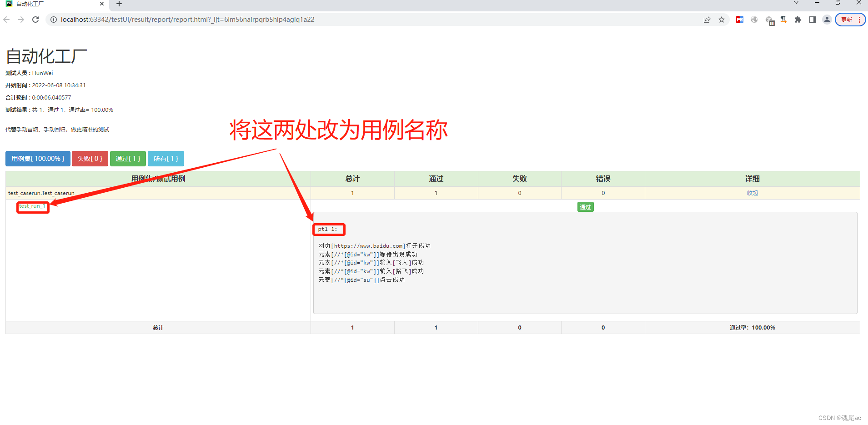Share this page from the address bar

(x=707, y=20)
